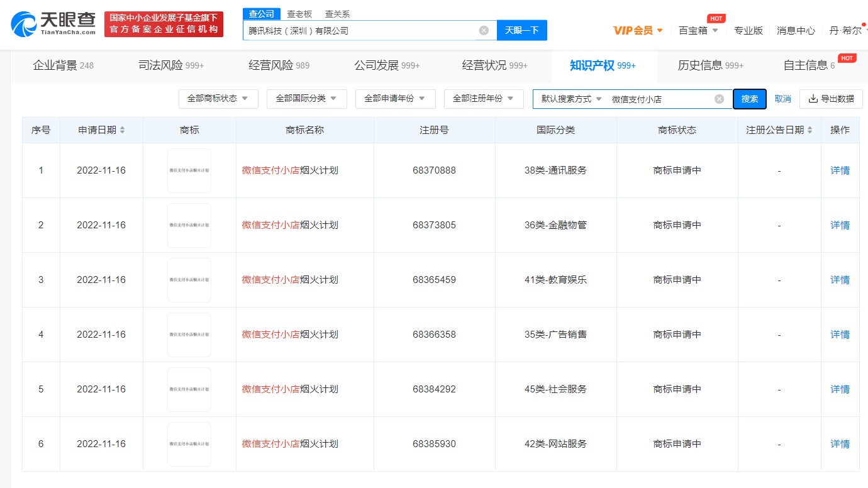This screenshot has height=488, width=868.
Task: Open the 企业背景 tab
Action: point(63,65)
